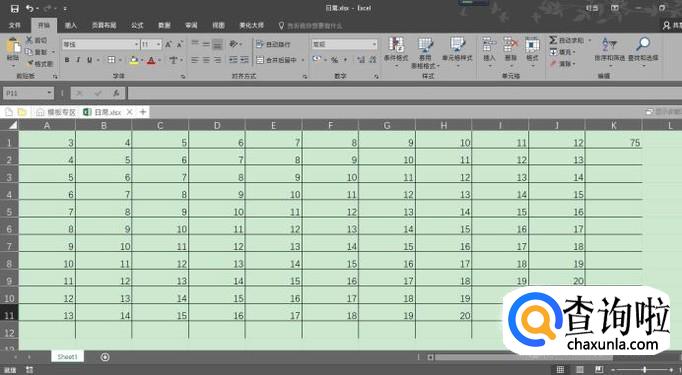The image size is (682, 375).
Task: Click the Undo arrow icon
Action: (x=30, y=8)
